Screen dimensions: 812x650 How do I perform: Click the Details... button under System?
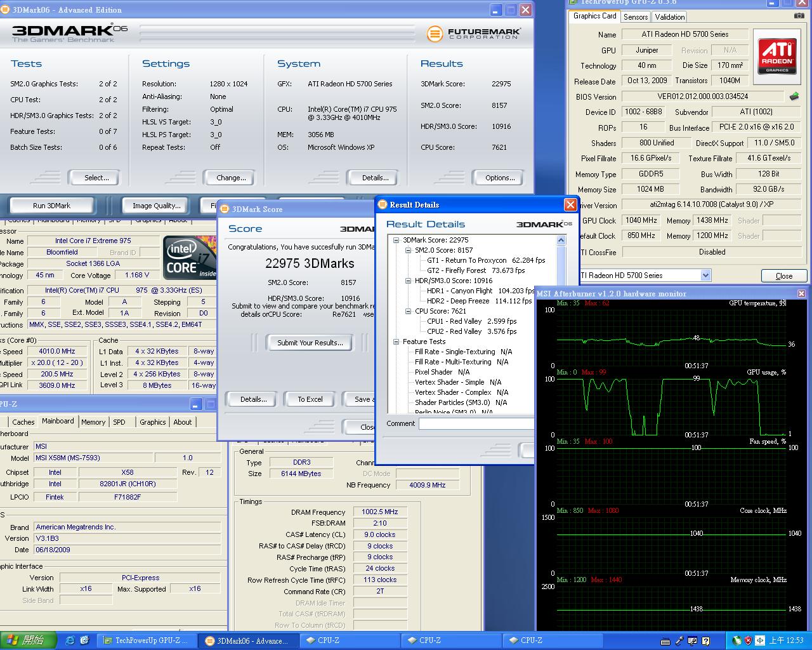coord(375,178)
